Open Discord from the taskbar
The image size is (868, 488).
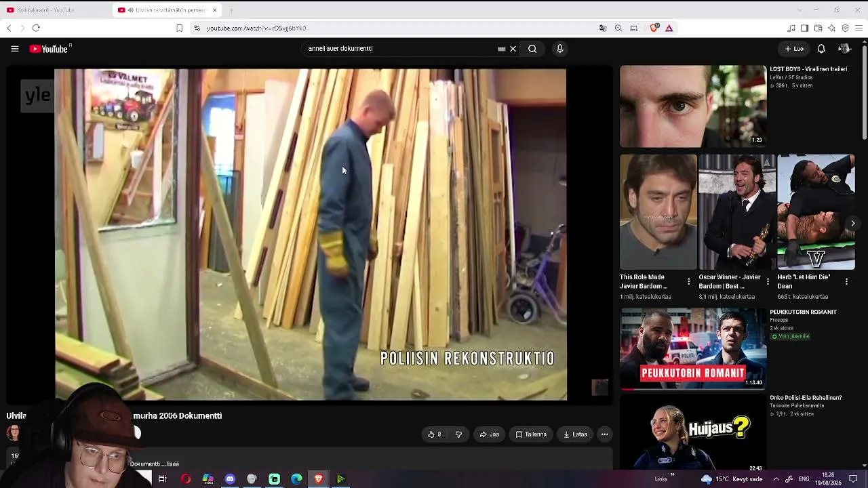click(230, 479)
